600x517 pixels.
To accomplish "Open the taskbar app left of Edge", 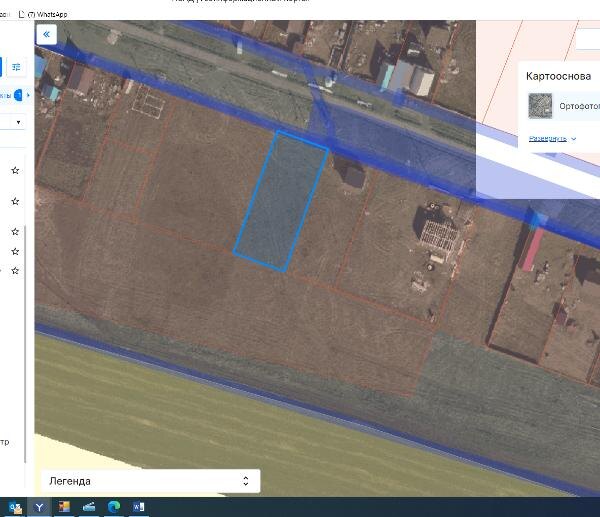I will (89, 507).
